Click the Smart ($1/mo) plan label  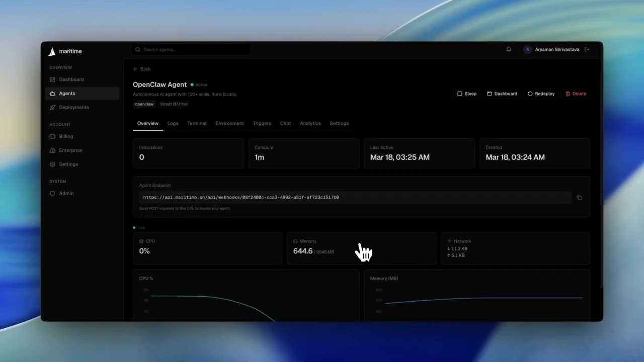coord(174,104)
